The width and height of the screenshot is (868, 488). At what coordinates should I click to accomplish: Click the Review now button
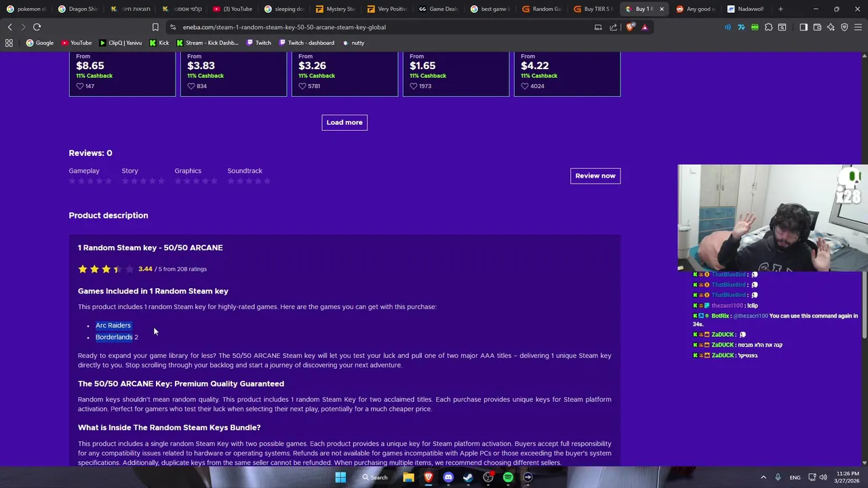[x=595, y=176]
